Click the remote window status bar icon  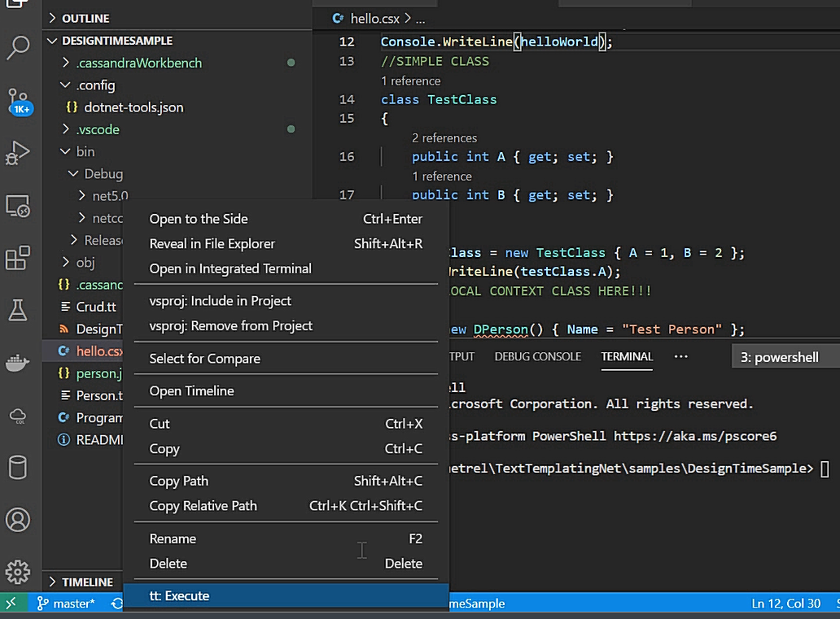point(11,604)
